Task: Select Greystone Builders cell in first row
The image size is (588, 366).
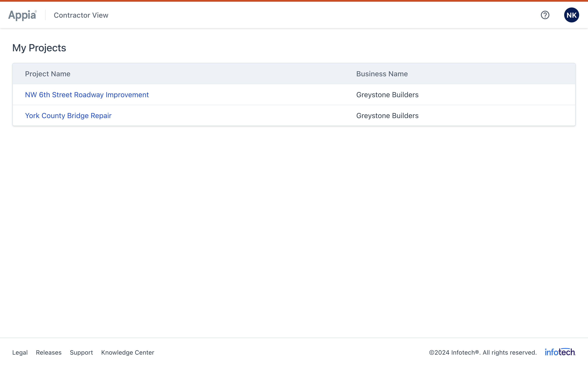Action: [387, 95]
